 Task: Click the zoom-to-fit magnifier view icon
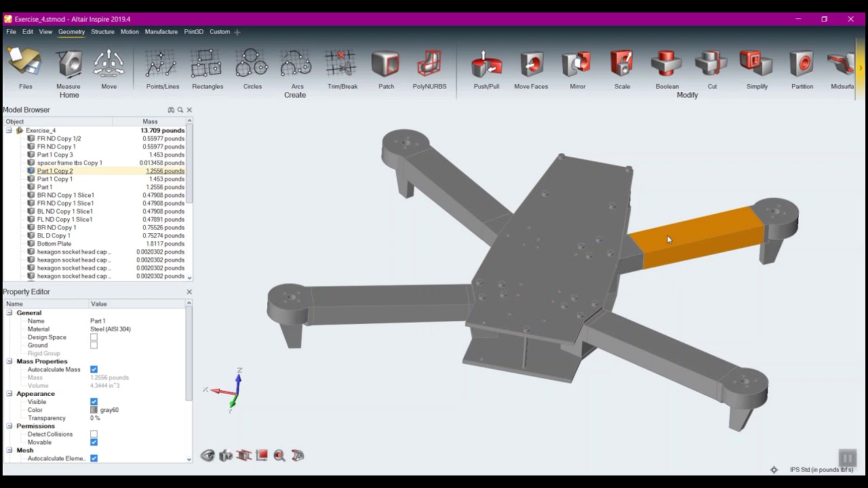click(x=279, y=455)
